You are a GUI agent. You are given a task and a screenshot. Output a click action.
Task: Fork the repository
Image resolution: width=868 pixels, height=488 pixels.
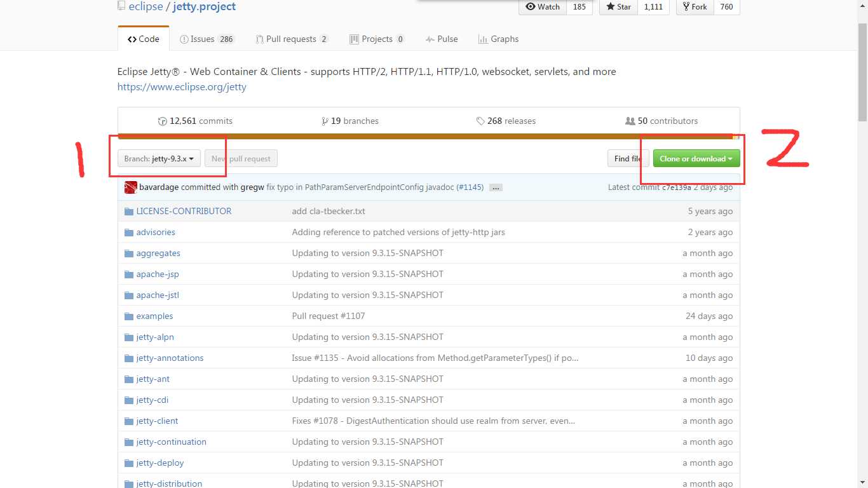pos(695,7)
